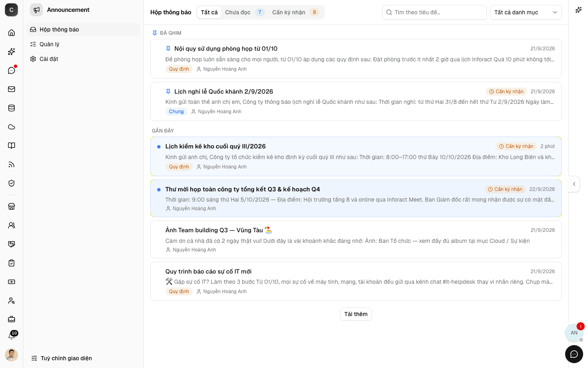Click the "Tải thêm" button
The width and height of the screenshot is (588, 368).
click(x=356, y=314)
